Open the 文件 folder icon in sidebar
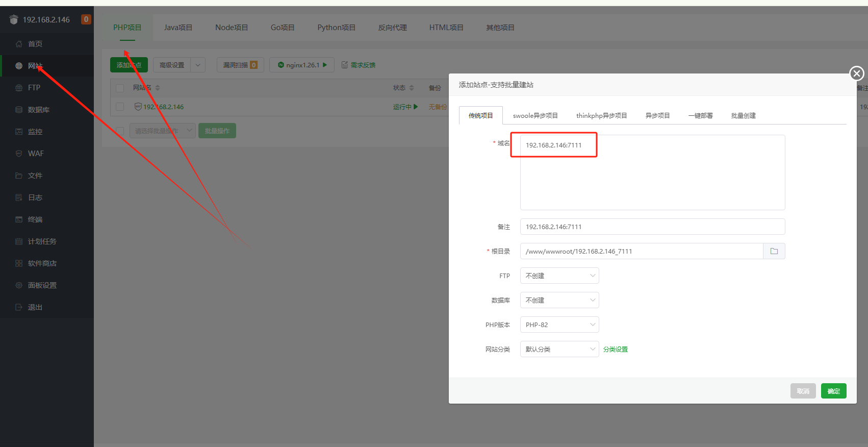 19,176
